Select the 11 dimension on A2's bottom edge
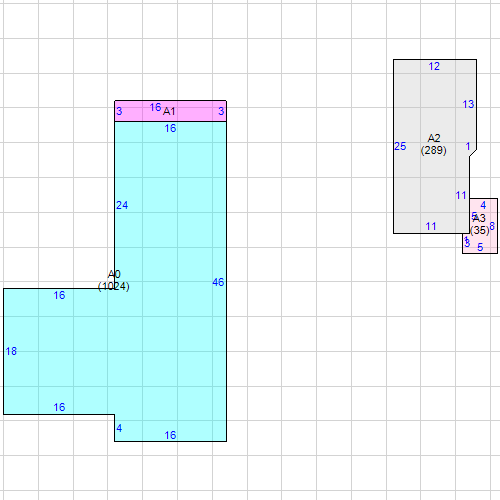 431,227
